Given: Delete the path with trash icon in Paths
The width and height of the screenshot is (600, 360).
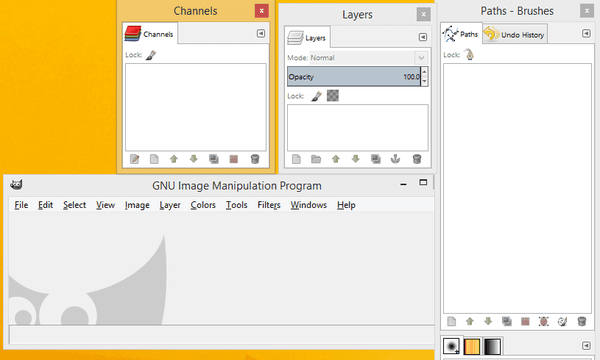Looking at the screenshot, I should [x=582, y=321].
